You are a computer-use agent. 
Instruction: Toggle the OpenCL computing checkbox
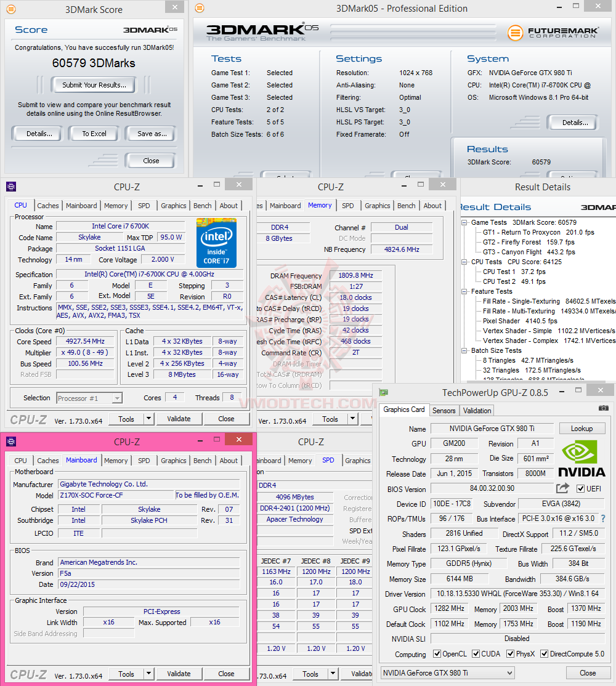[437, 653]
